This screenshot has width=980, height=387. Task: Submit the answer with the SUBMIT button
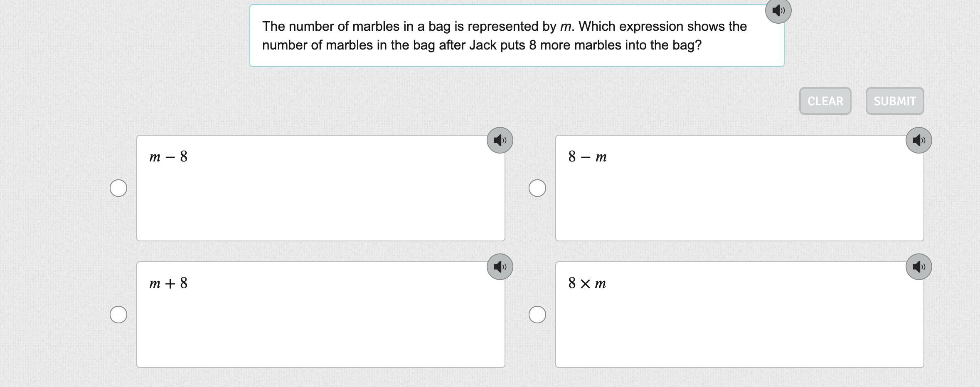click(x=894, y=101)
